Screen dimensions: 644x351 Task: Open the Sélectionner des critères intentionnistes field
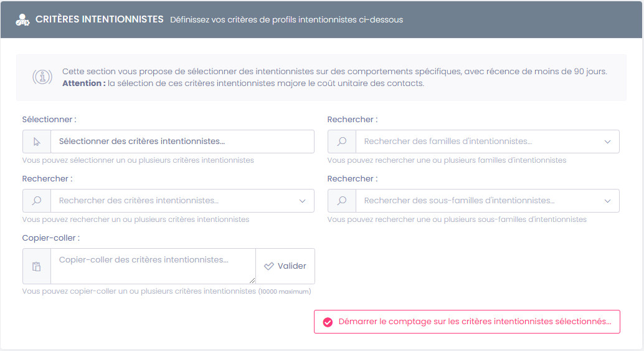pos(181,142)
